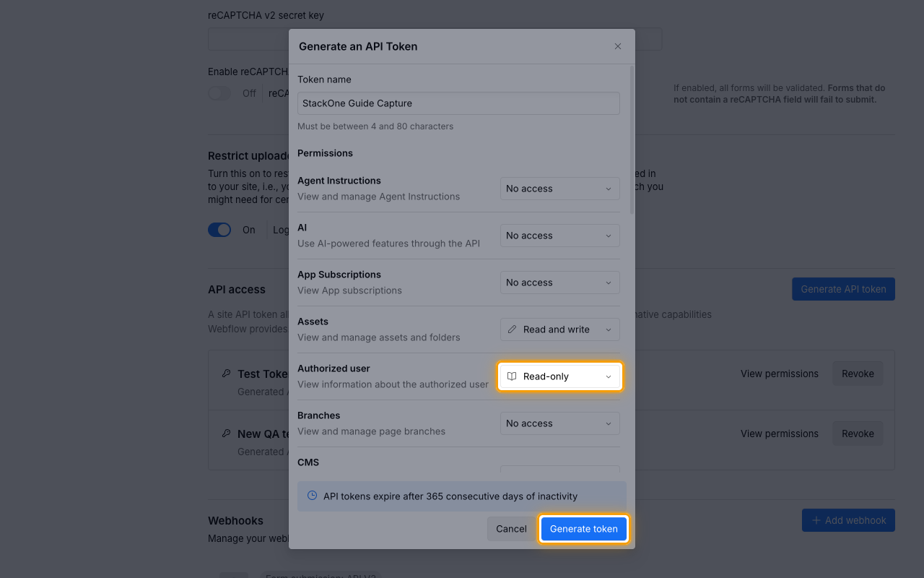Click the Add webhook button

(x=848, y=520)
